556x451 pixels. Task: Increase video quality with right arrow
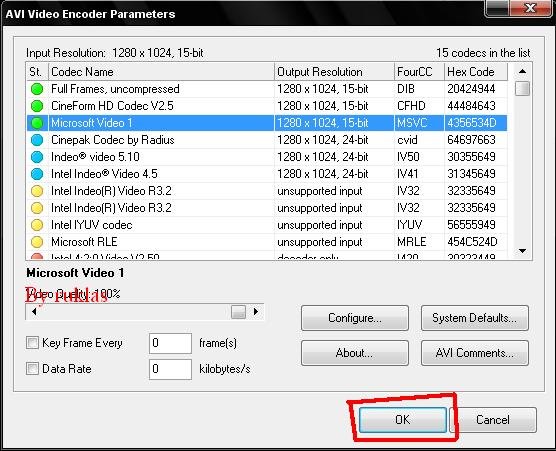pos(256,312)
